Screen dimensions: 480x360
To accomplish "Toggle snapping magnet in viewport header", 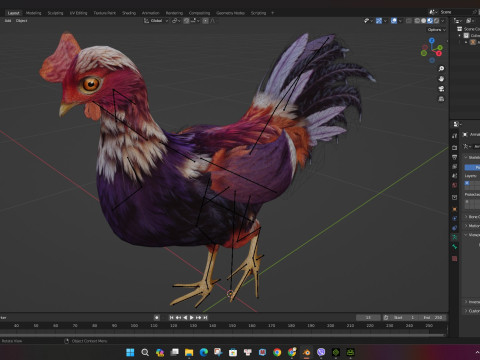I will click(x=186, y=21).
